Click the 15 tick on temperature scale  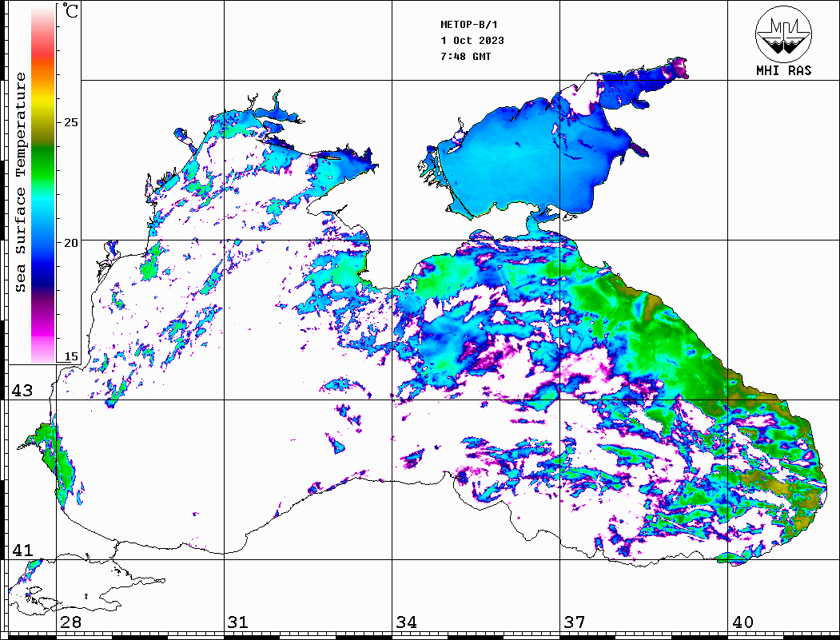point(70,356)
